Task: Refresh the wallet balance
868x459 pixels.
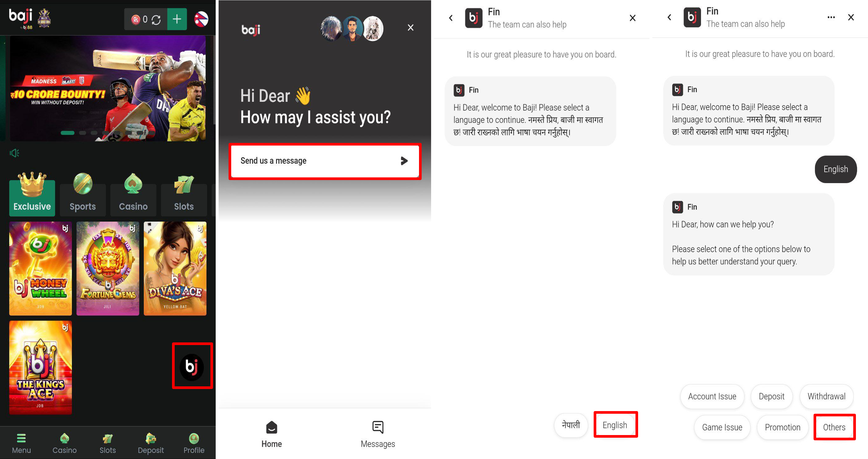Action: [x=156, y=19]
